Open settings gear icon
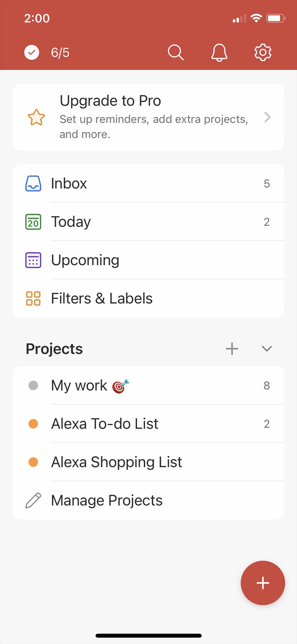The width and height of the screenshot is (297, 644). pos(263,52)
